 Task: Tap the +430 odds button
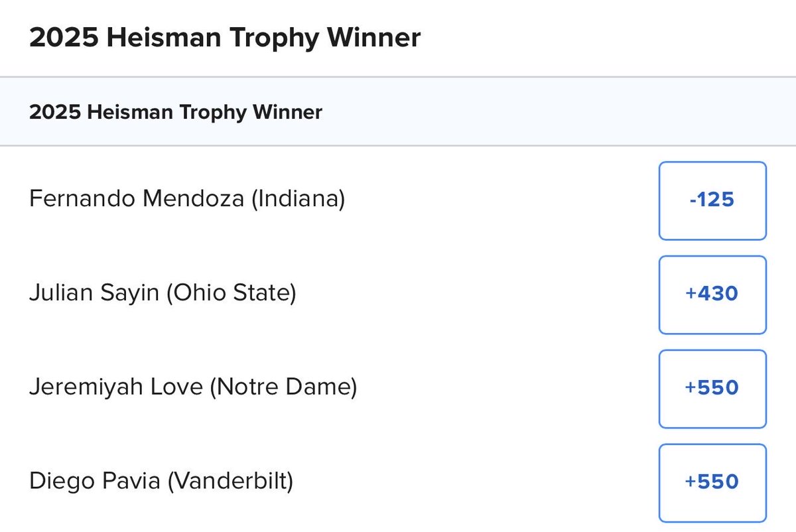[712, 294]
